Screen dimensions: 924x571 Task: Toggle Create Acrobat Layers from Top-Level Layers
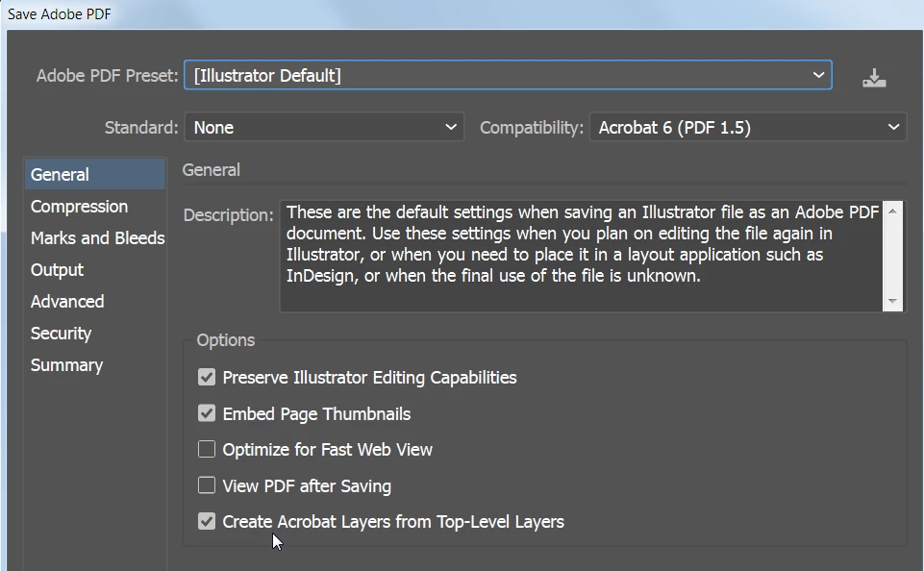(x=207, y=522)
